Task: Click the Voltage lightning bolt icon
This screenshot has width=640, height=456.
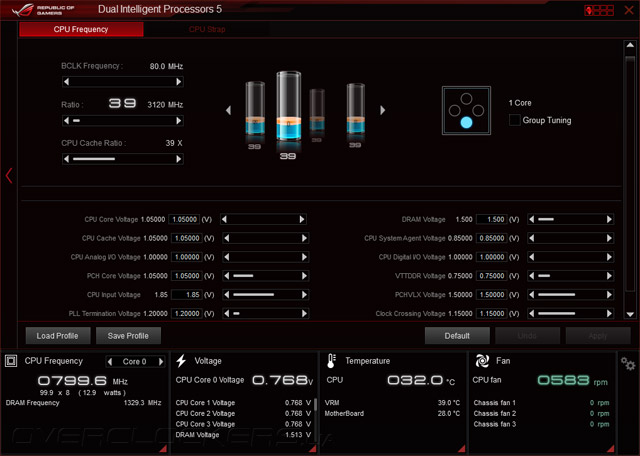Action: 181,361
